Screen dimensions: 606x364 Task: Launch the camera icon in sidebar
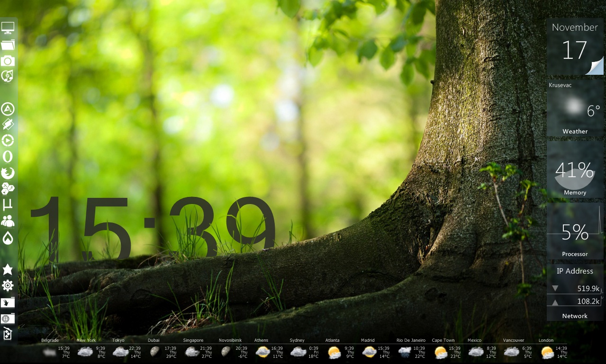tap(8, 61)
